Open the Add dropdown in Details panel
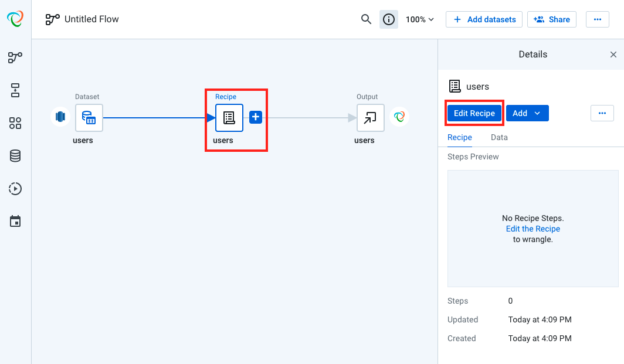 [527, 113]
